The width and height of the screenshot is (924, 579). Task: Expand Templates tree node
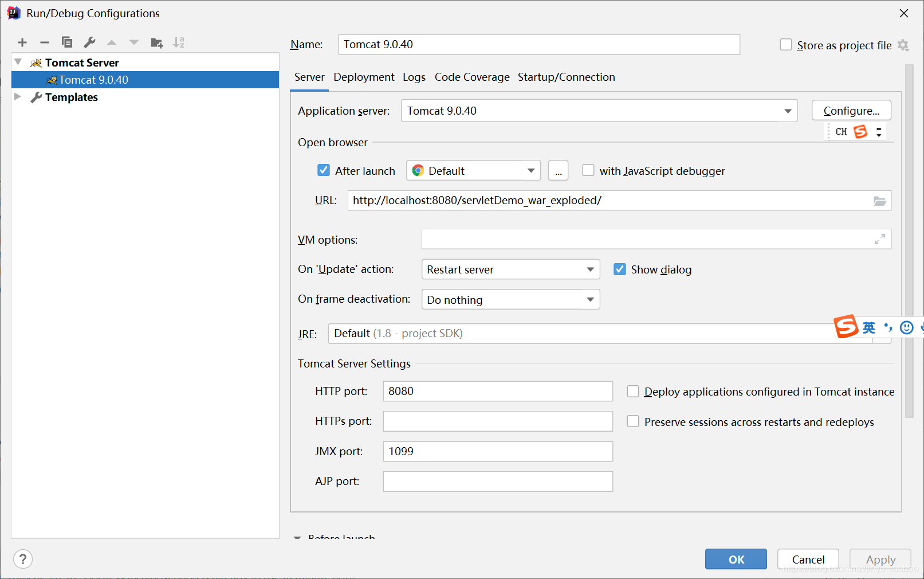coord(18,97)
